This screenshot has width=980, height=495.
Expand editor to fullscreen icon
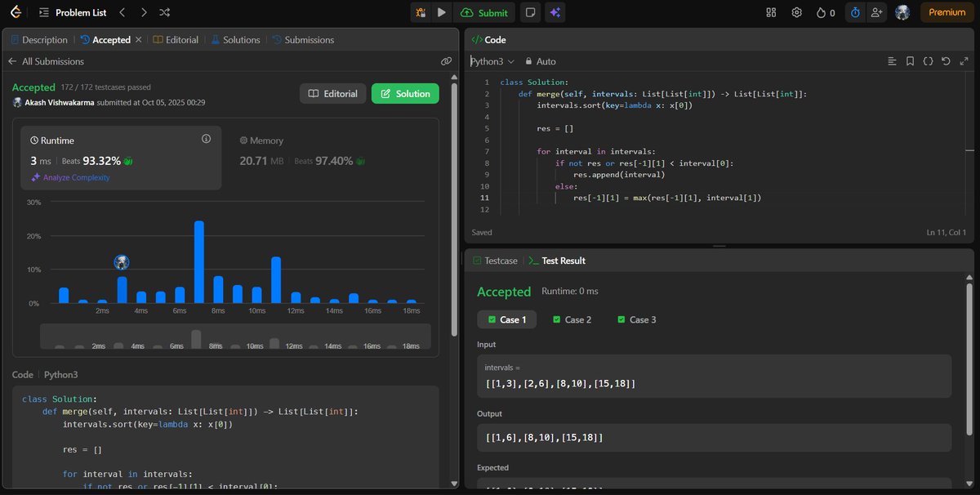[x=964, y=61]
